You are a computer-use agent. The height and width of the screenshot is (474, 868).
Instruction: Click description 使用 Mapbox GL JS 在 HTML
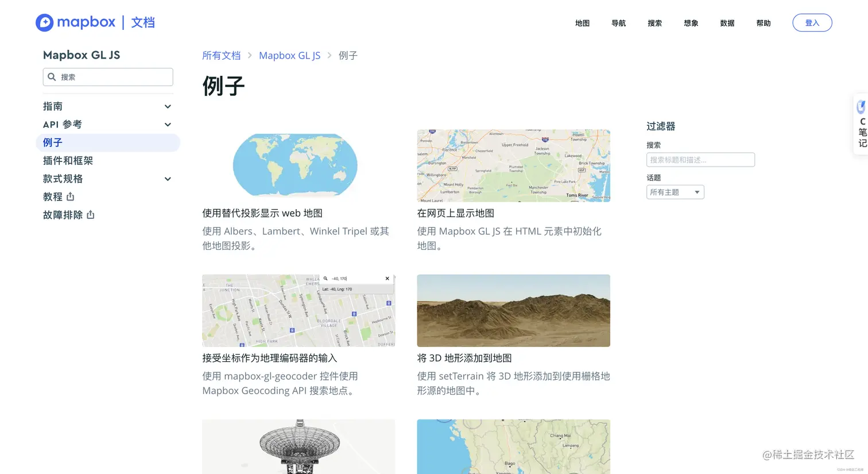[509, 238]
